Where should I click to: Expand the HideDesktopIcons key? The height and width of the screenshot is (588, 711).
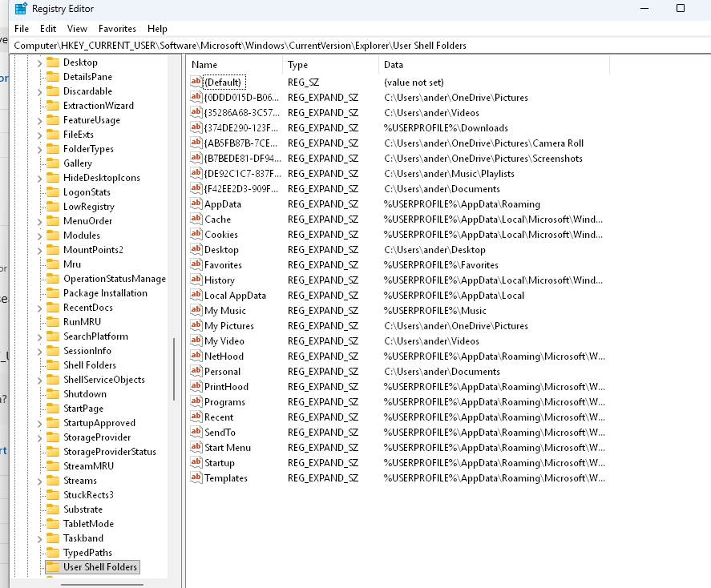pyautogui.click(x=39, y=179)
